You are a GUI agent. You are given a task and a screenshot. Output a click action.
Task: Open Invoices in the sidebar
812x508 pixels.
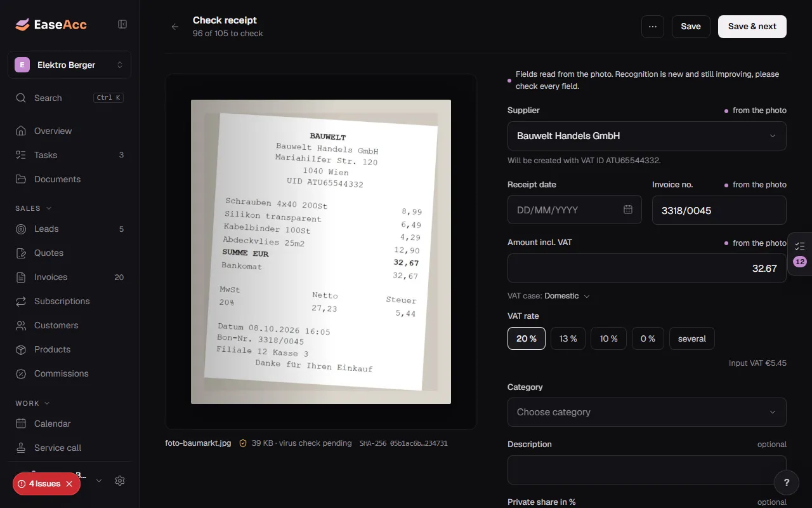click(x=69, y=277)
